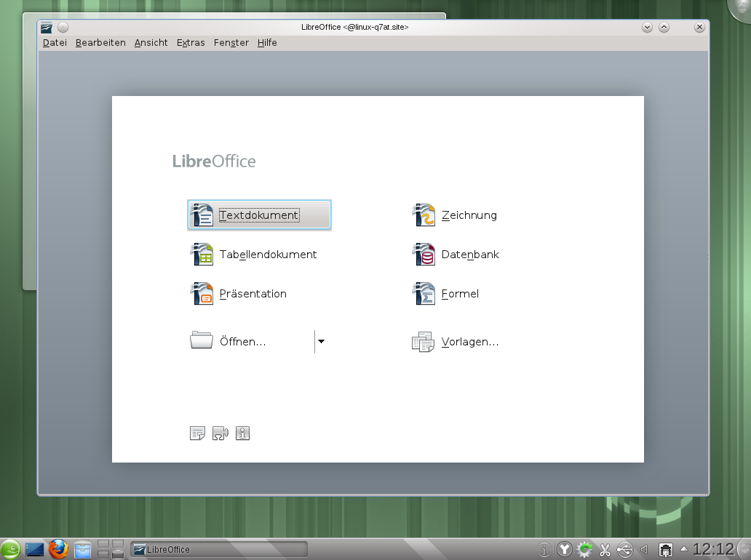
Task: Open the openSUSE application launcher
Action: (x=11, y=549)
